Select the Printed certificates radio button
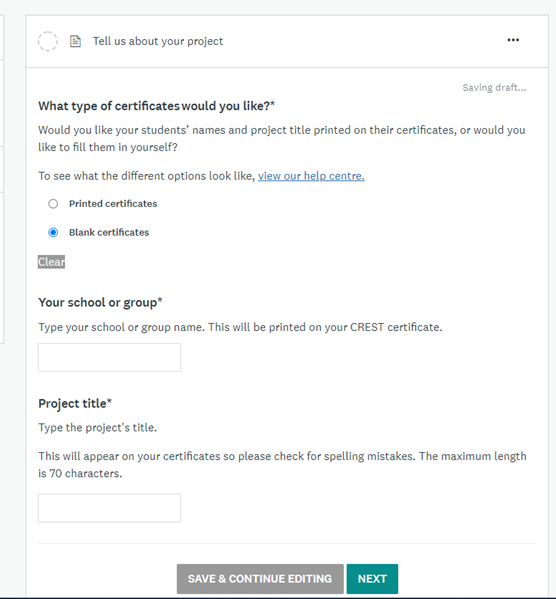The image size is (556, 599). pos(53,204)
